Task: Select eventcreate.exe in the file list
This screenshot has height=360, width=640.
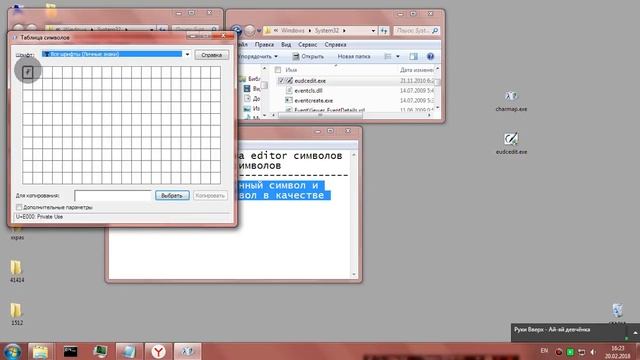Action: pos(313,100)
